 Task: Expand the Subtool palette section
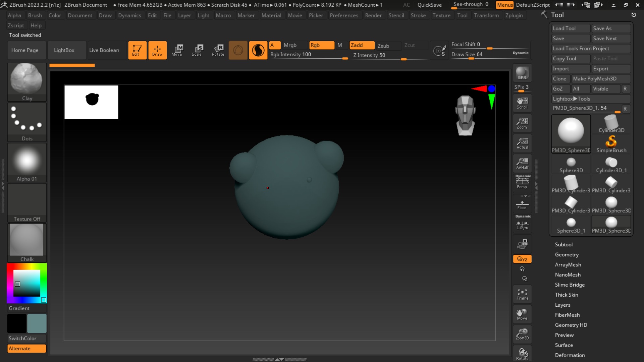[x=563, y=245]
